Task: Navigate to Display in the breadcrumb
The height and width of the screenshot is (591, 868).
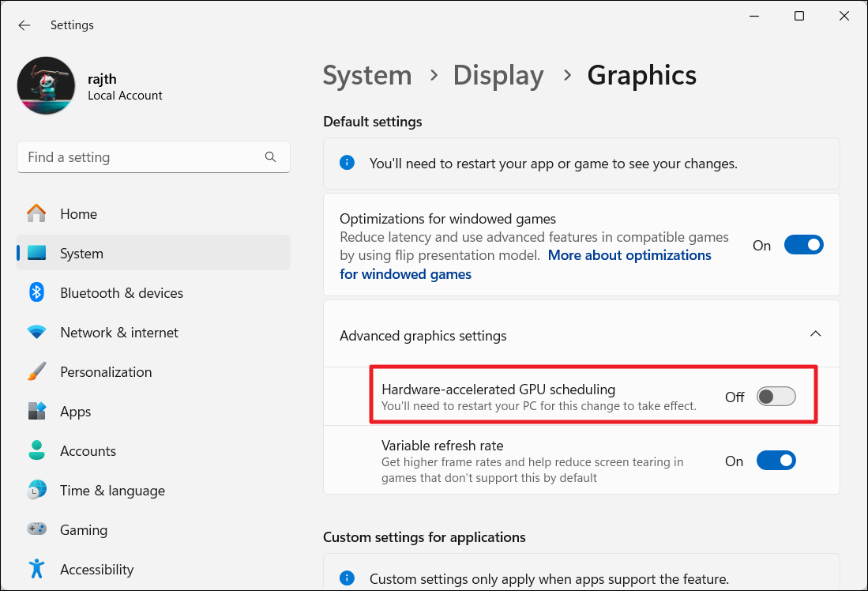Action: pyautogui.click(x=498, y=76)
